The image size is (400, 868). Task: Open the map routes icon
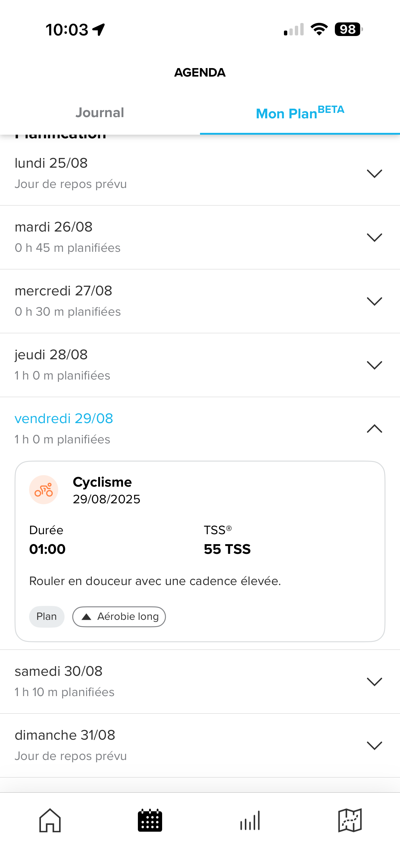[350, 820]
